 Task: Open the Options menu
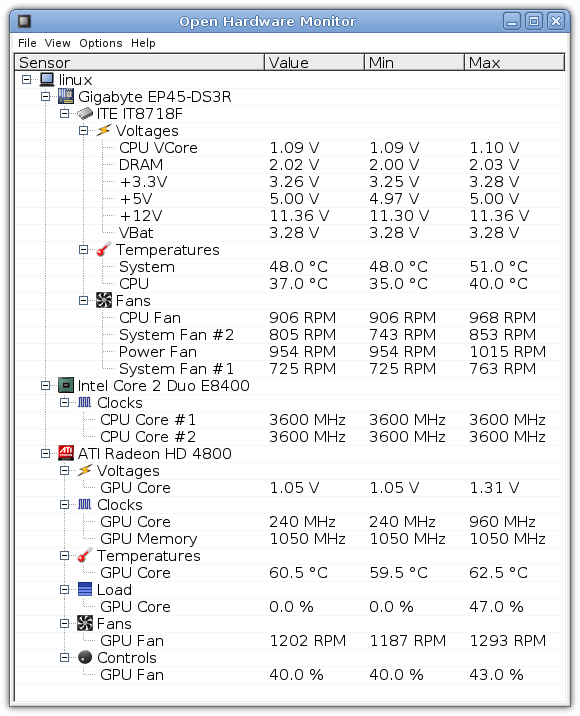point(101,43)
